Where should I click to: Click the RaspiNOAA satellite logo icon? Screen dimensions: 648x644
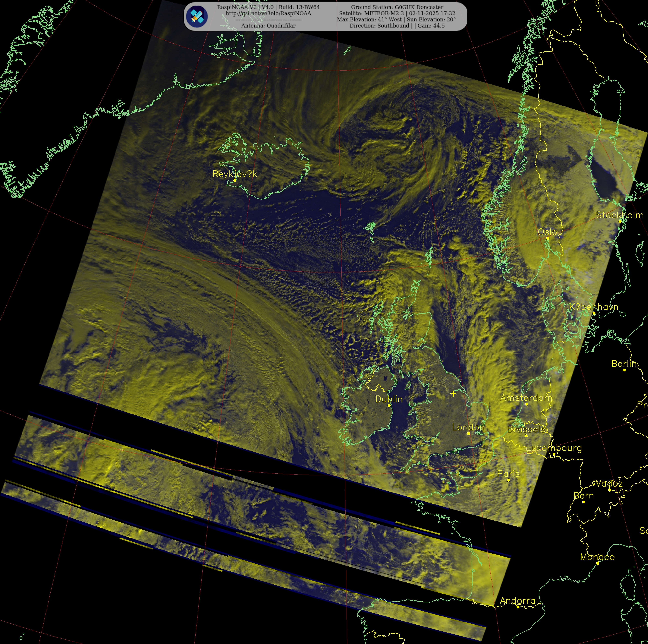(197, 17)
